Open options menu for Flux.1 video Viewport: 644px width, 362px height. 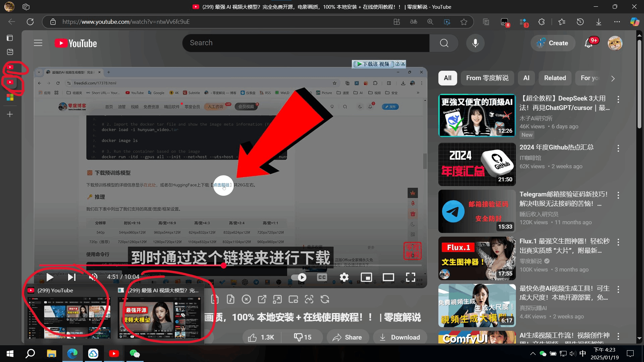tap(618, 242)
